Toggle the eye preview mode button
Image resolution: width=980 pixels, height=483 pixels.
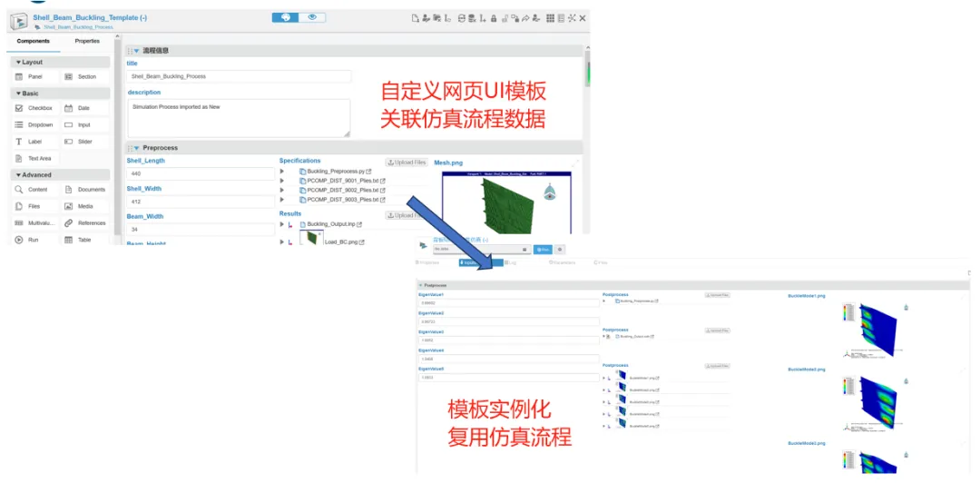pyautogui.click(x=312, y=17)
